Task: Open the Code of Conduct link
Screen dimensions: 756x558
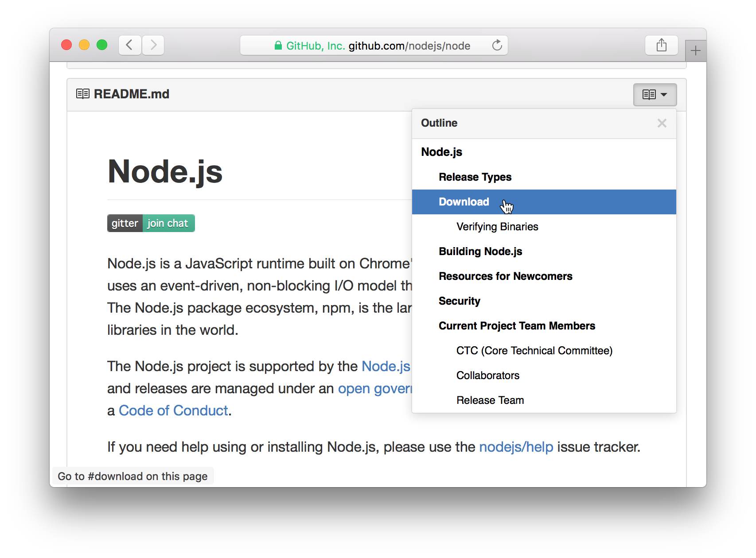Action: click(173, 411)
